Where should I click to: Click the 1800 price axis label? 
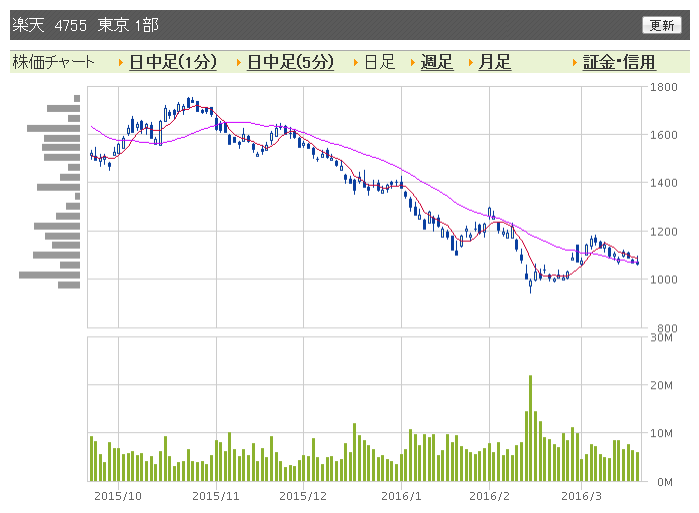663,87
